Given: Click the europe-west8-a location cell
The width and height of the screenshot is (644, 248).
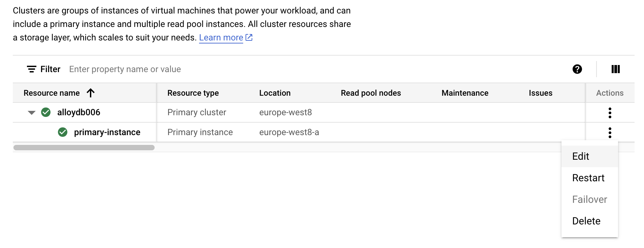Looking at the screenshot, I should pos(289,132).
